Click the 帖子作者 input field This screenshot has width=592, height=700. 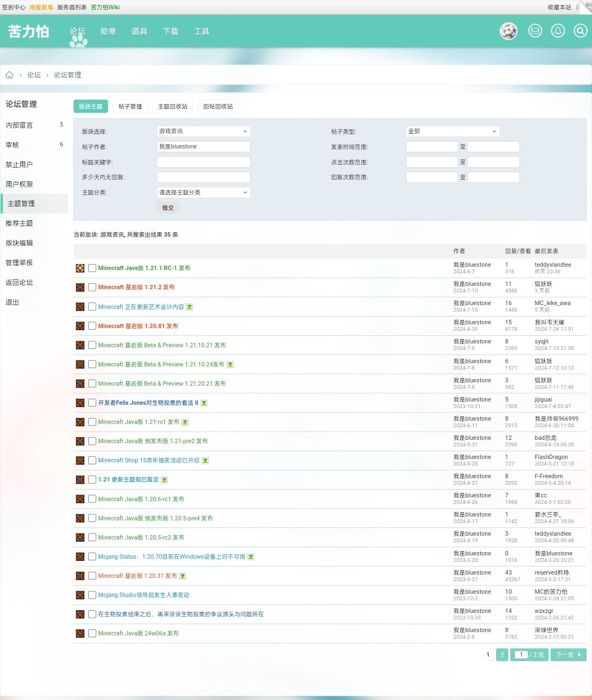point(203,147)
